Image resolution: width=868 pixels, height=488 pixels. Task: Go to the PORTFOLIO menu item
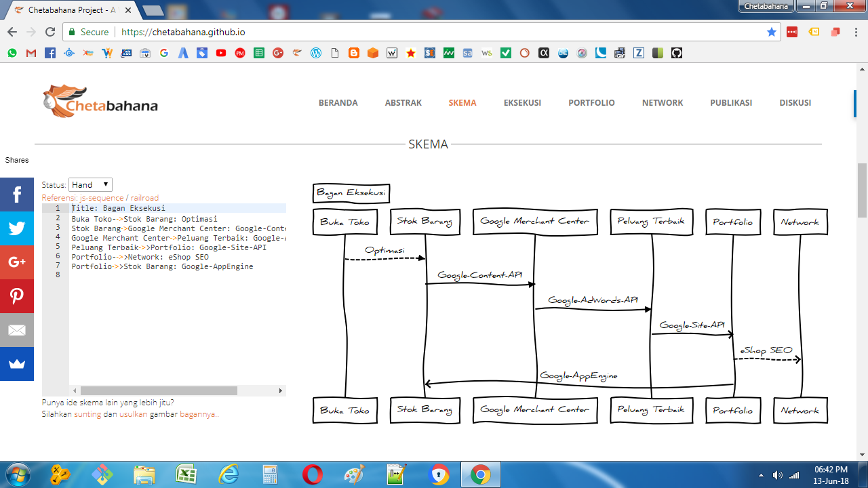(x=591, y=103)
